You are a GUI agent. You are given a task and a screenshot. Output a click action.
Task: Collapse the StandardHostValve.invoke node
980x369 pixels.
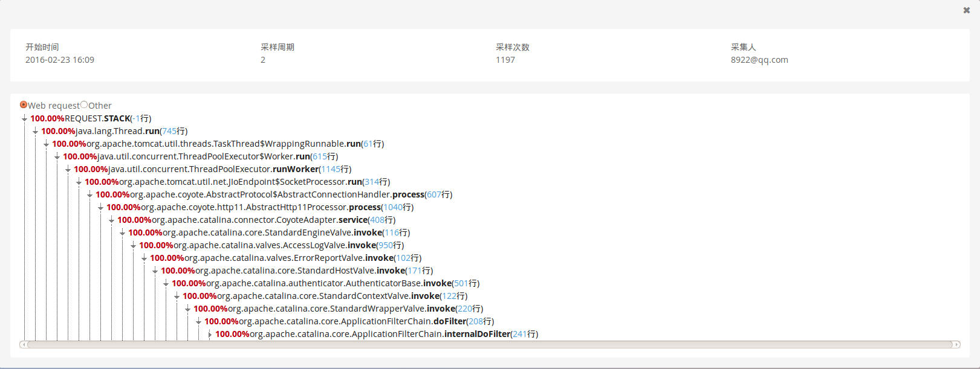155,271
